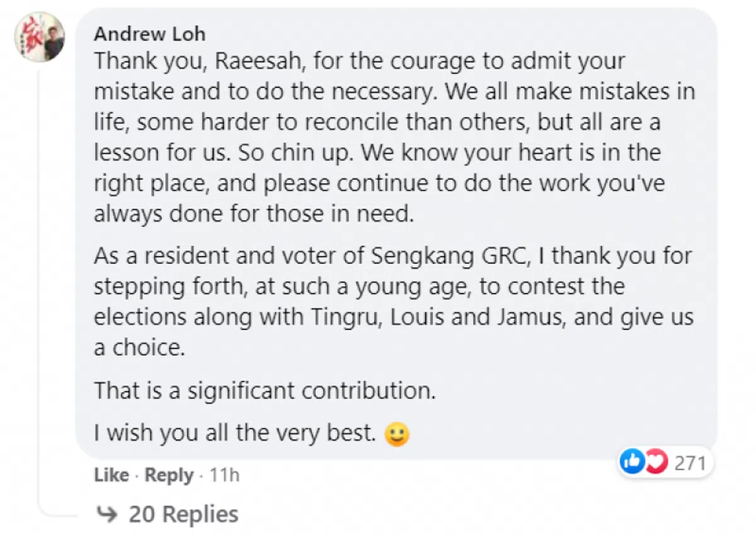This screenshot has width=756, height=535.
Task: Click the words "a choice." in the comment
Action: pos(139,347)
